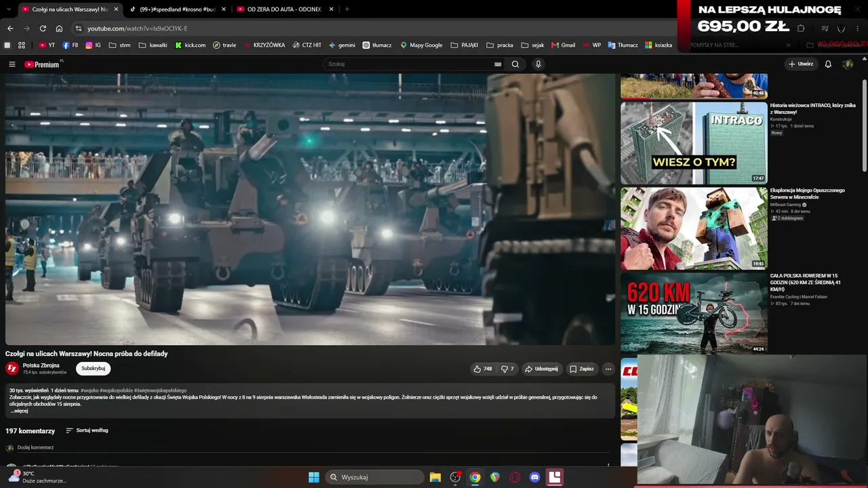The height and width of the screenshot is (488, 868).
Task: Close the OD ZERA DO AUTA tab
Action: [331, 9]
